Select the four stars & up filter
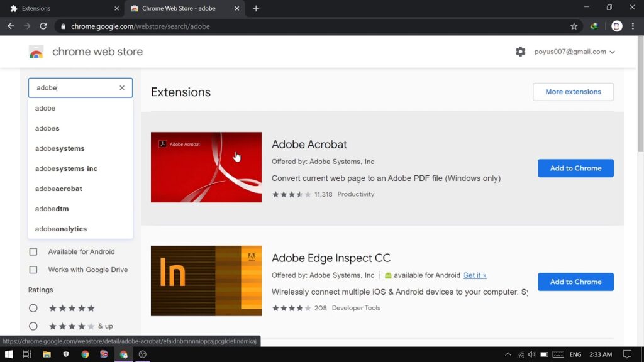 pyautogui.click(x=33, y=326)
